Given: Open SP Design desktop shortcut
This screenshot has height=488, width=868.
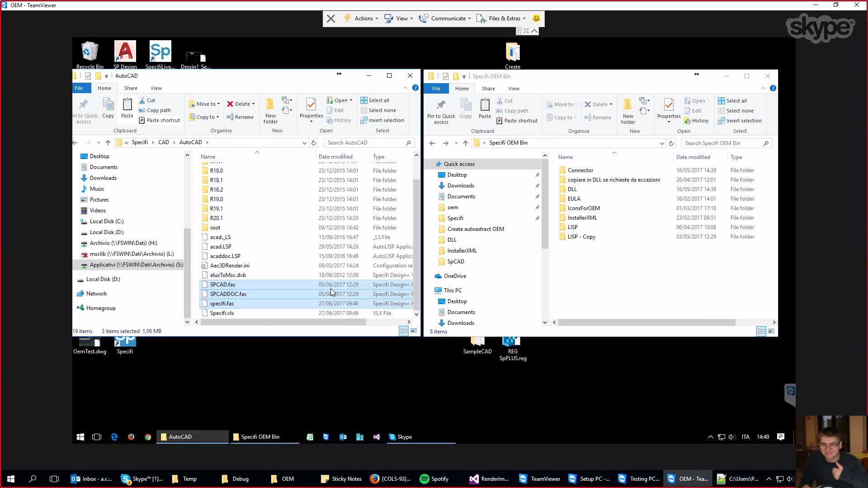Looking at the screenshot, I should tap(125, 55).
